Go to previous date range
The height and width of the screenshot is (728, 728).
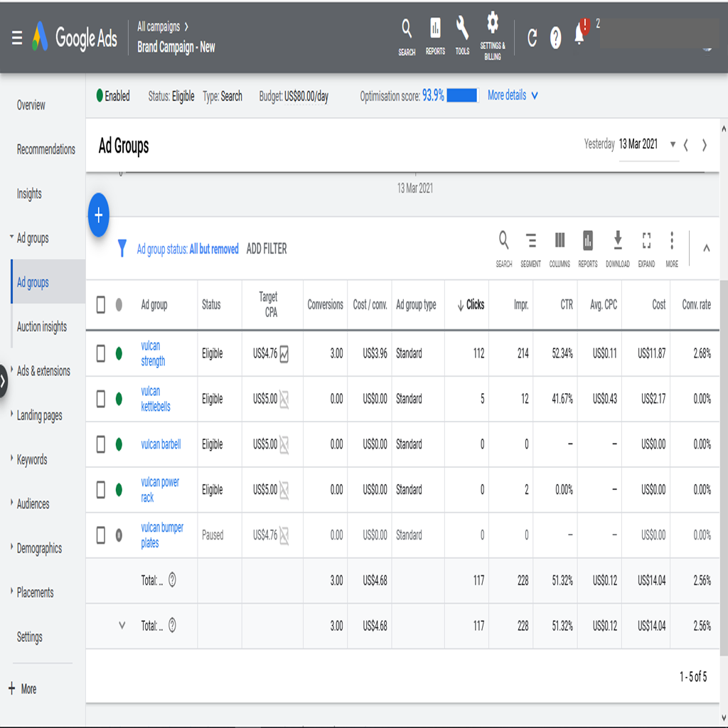click(x=686, y=145)
